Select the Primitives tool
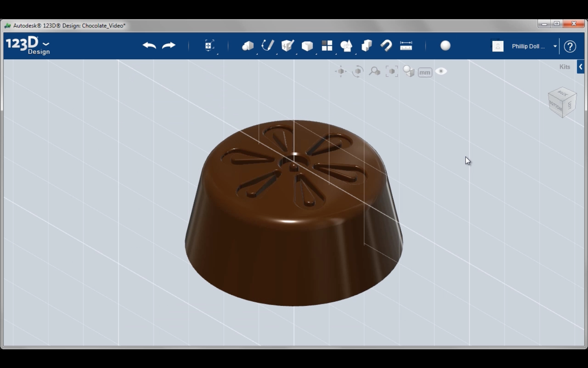This screenshot has height=368, width=588. 247,46
